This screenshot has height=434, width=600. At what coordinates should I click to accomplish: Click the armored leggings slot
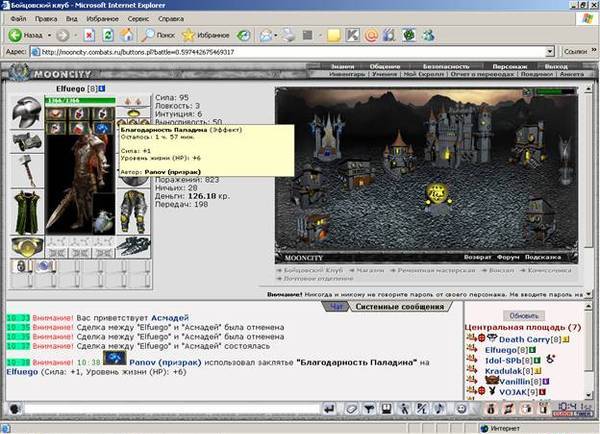point(134,211)
